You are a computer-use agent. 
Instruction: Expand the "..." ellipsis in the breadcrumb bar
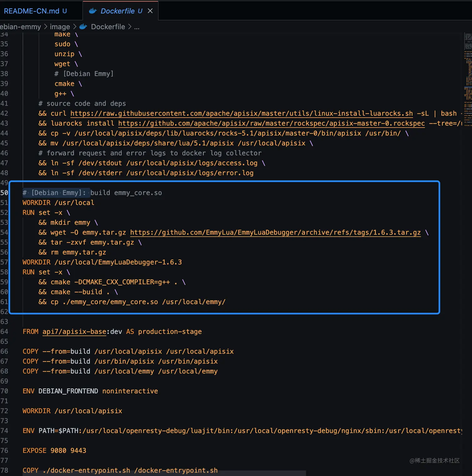137,27
